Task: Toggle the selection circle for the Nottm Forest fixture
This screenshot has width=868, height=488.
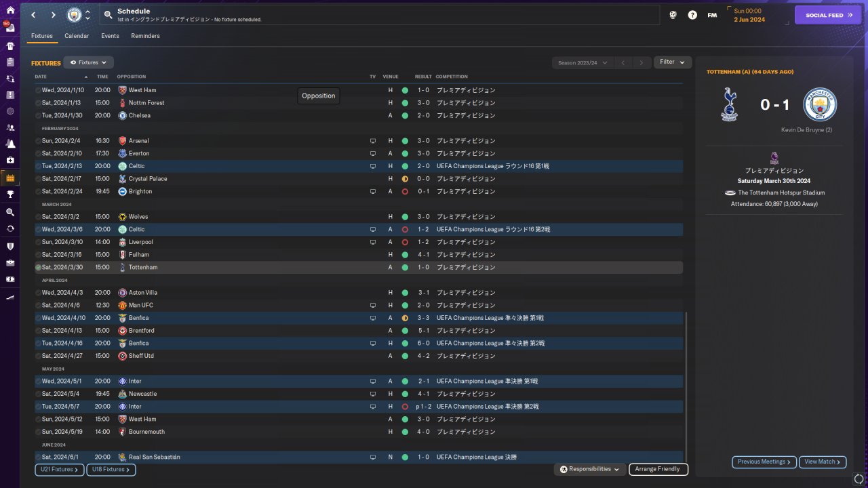Action: pos(38,103)
